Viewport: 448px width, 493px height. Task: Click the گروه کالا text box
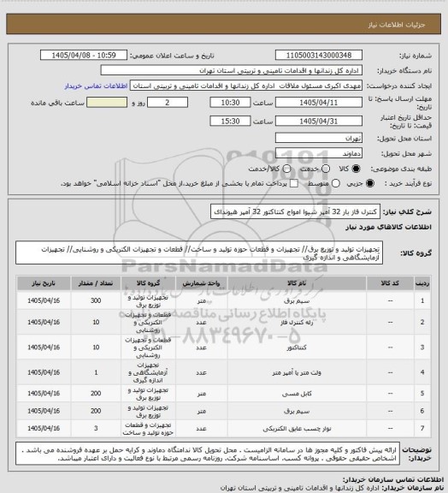pyautogui.click(x=199, y=252)
